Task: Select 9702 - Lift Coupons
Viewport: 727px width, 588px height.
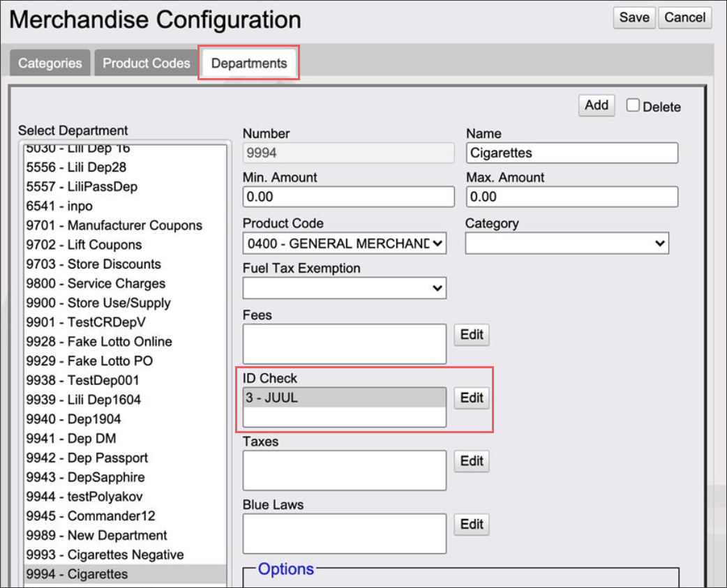Action: coord(125,245)
